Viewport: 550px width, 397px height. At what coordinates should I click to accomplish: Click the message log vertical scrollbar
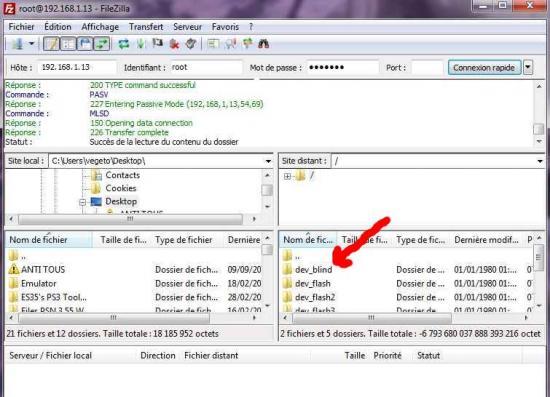pos(539,113)
